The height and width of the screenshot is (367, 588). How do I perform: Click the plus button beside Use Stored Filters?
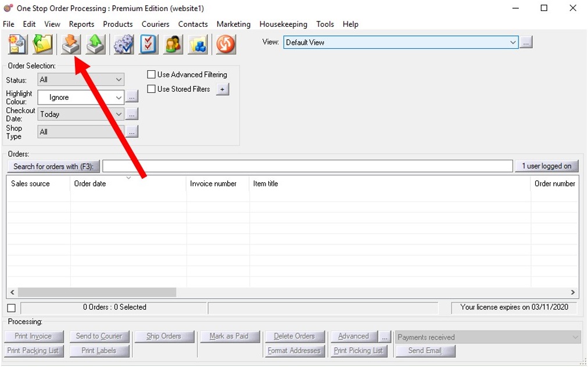point(223,89)
